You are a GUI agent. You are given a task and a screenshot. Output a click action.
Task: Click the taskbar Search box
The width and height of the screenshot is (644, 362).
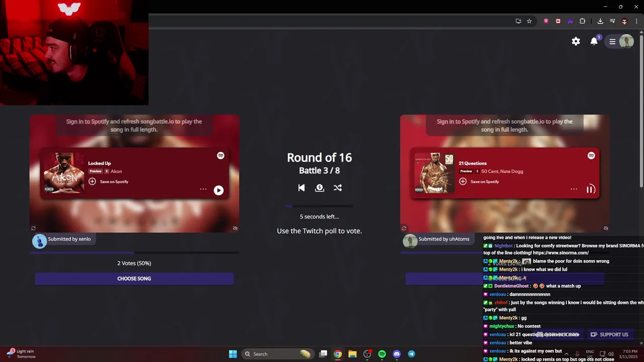(278, 354)
